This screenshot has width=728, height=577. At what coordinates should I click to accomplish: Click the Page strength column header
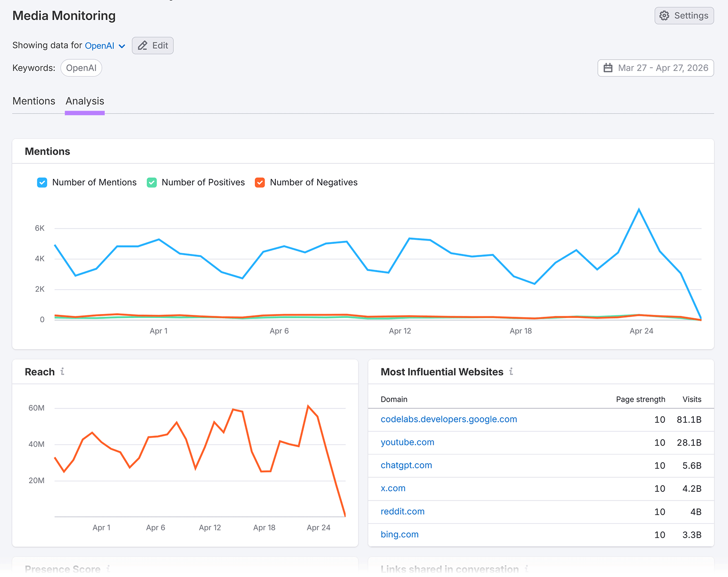[640, 399]
